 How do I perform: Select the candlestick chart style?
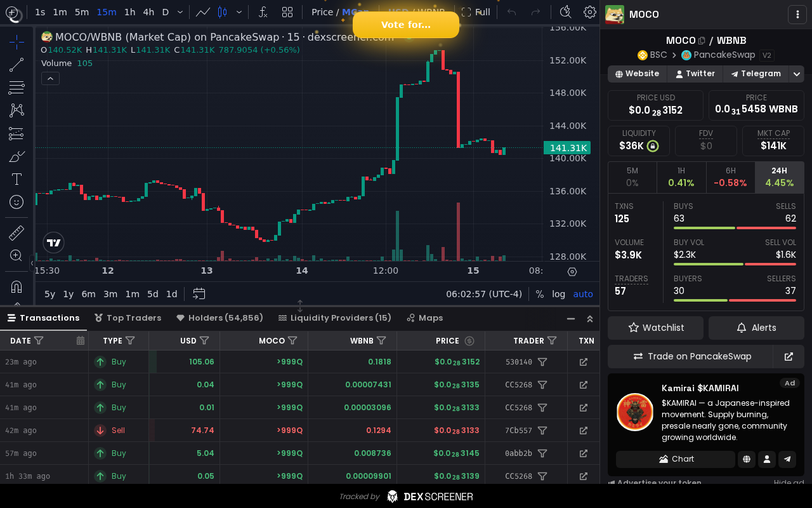coord(222,12)
